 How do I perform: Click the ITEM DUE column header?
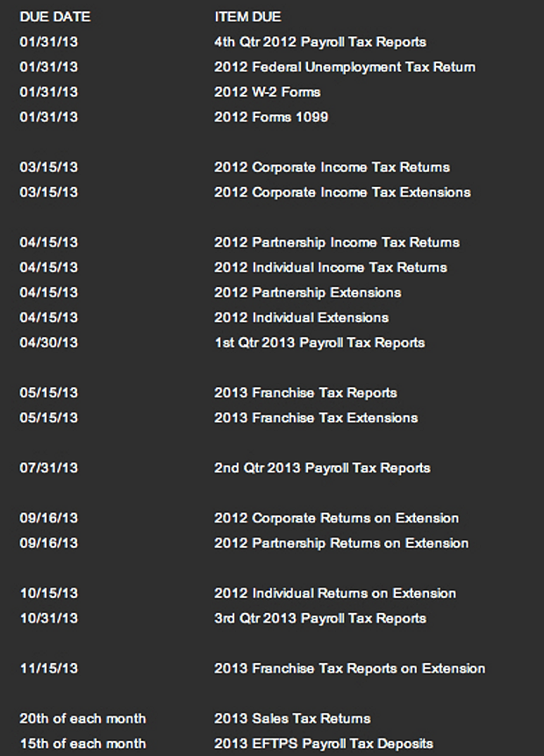coord(247,17)
